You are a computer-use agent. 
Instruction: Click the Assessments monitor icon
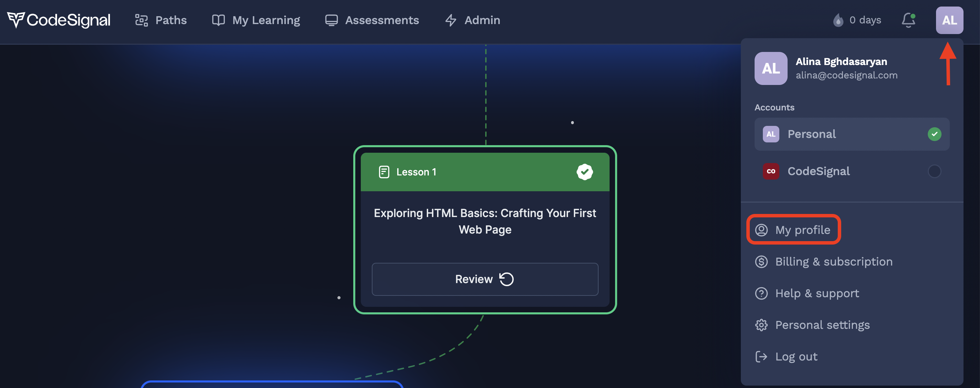331,20
